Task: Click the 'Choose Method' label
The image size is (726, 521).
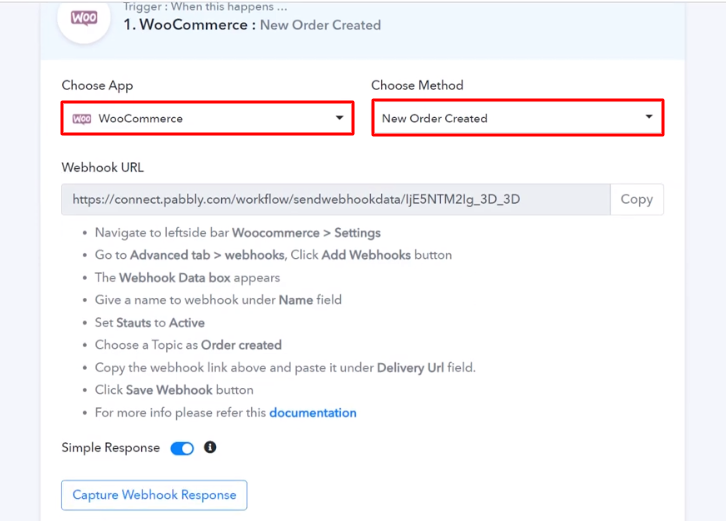Action: coord(417,85)
